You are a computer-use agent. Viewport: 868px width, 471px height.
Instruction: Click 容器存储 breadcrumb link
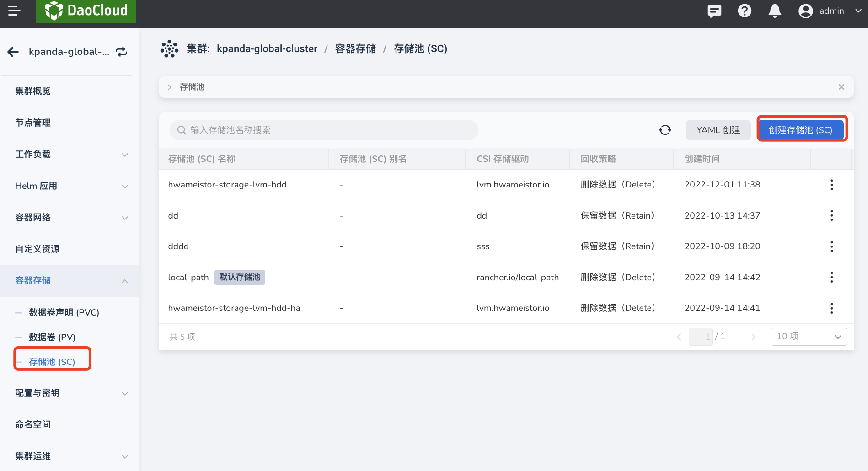(355, 48)
